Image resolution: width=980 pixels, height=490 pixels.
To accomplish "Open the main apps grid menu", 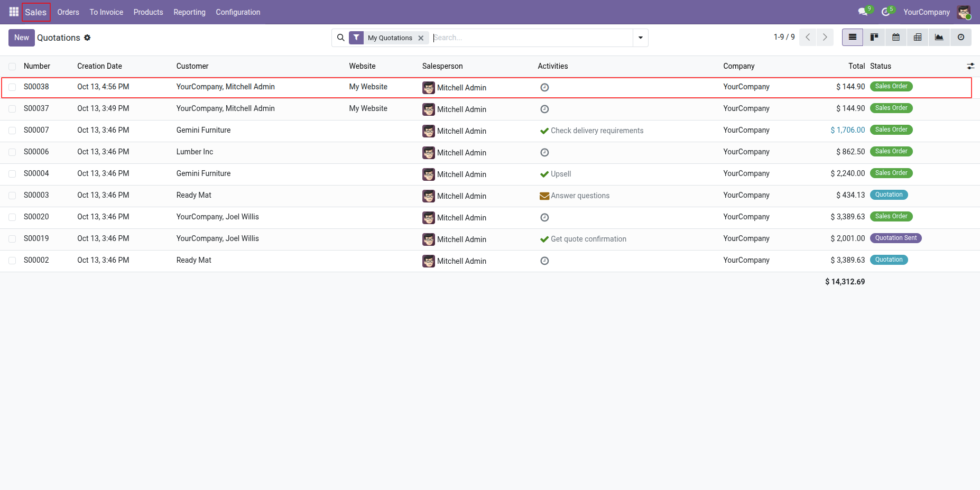I will click(14, 12).
